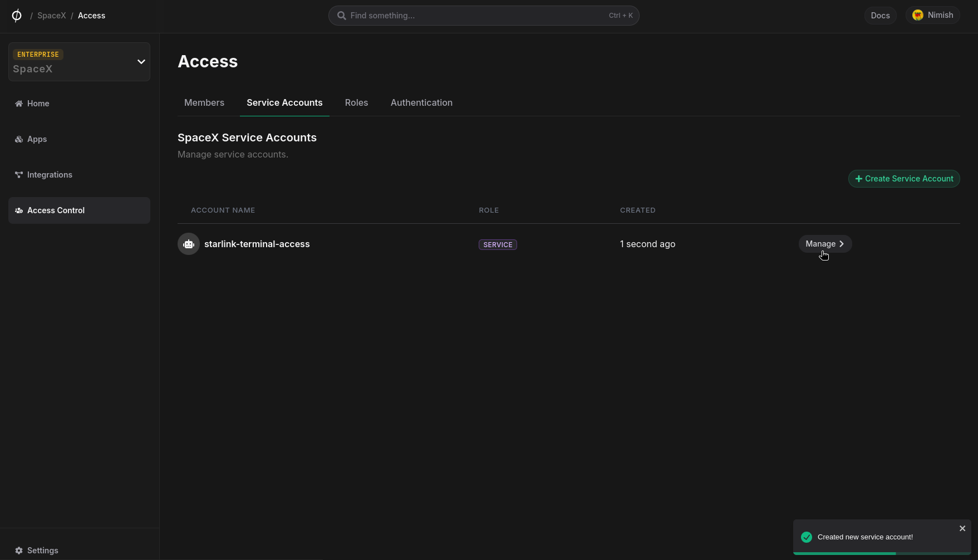Switch to the Roles tab
The image size is (978, 560).
click(x=356, y=102)
